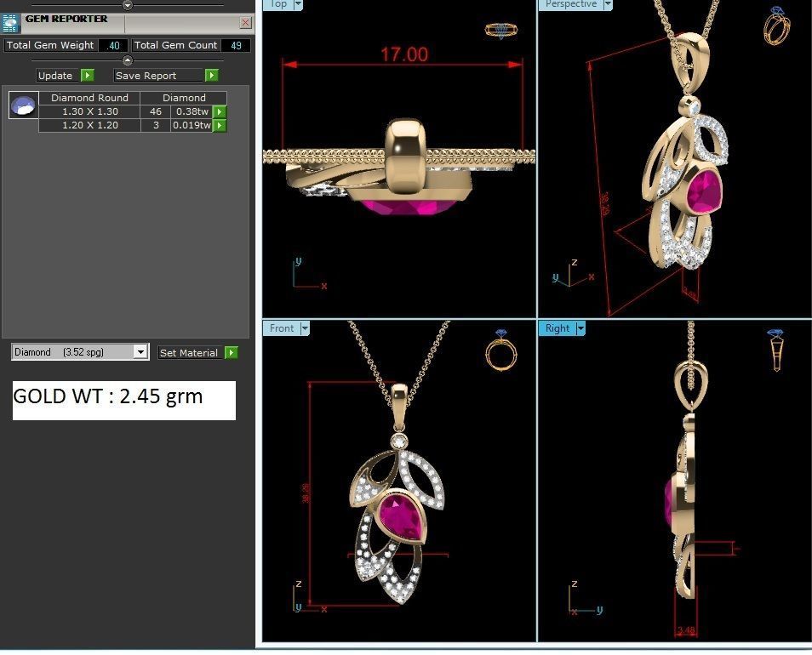The height and width of the screenshot is (655, 812).
Task: Click the green arrow beside Save Report
Action: pos(211,76)
